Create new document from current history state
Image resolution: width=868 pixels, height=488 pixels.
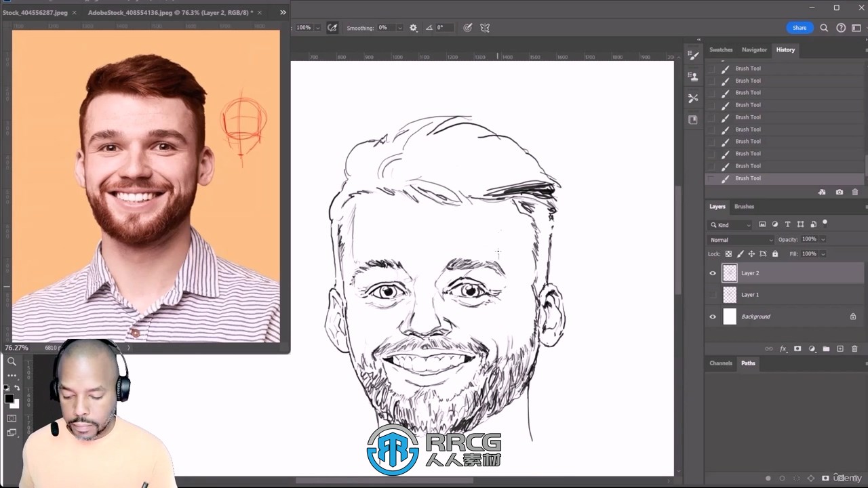(822, 192)
